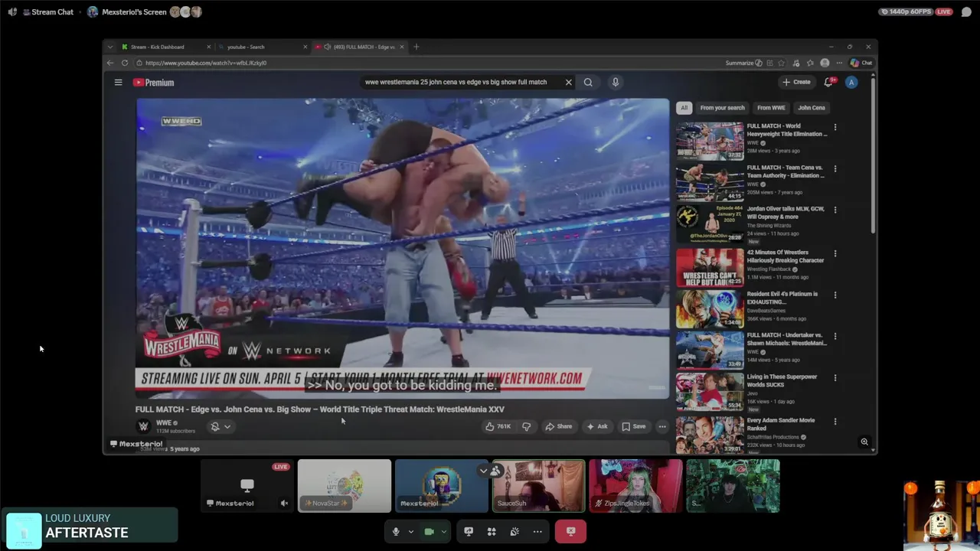Unmute Mexsterio! stream tile audio
The height and width of the screenshot is (551, 980).
284,503
